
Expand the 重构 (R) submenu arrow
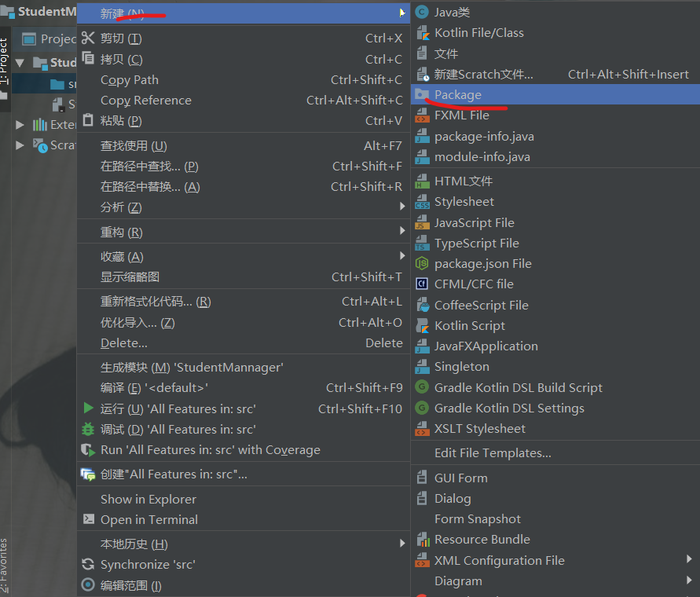pyautogui.click(x=402, y=231)
